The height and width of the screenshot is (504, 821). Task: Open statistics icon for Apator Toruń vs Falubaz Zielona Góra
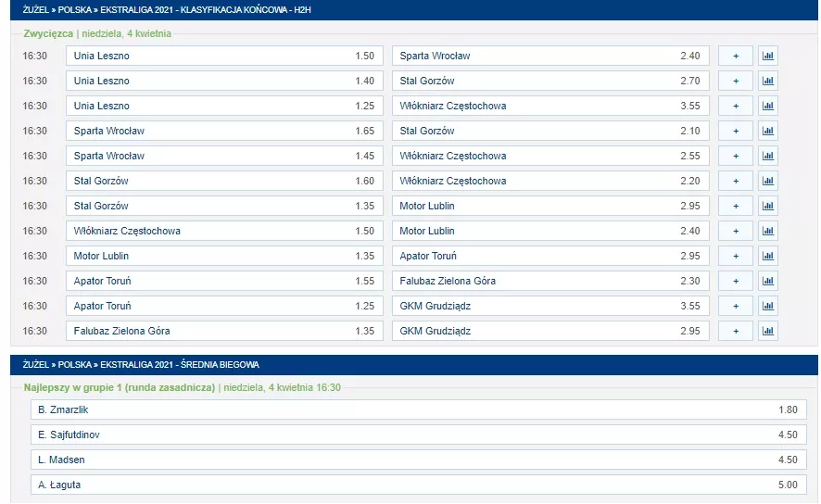click(767, 281)
